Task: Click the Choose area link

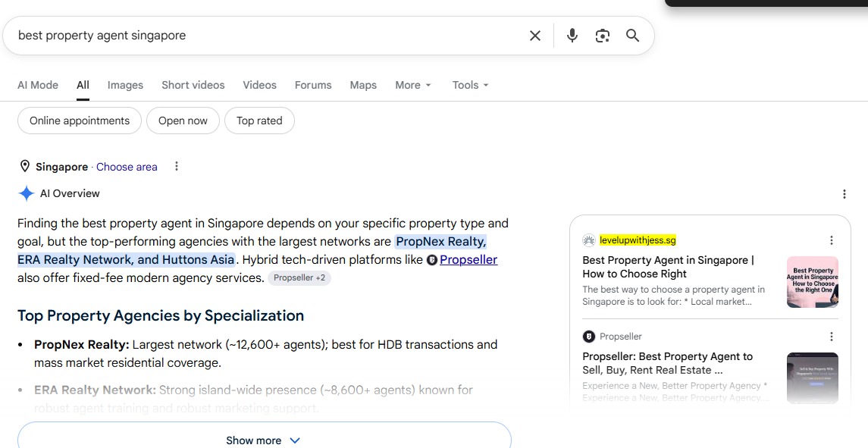Action: click(127, 167)
